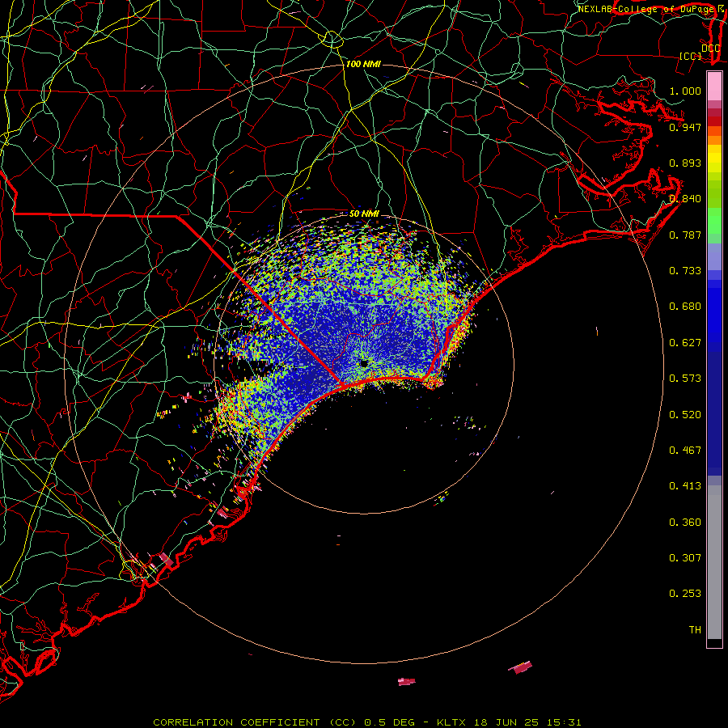728x728 pixels.
Task: Click the 0.467 color scale label
Action: point(685,450)
